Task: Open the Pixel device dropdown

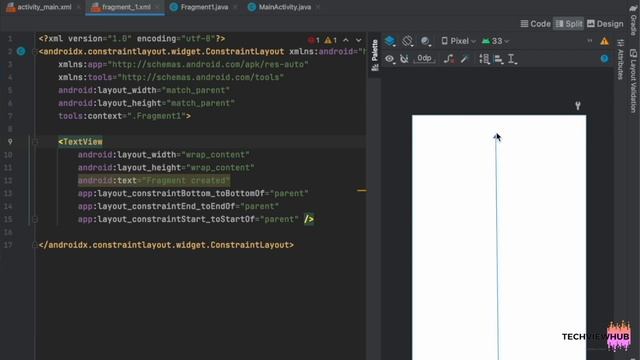Action: [x=458, y=41]
